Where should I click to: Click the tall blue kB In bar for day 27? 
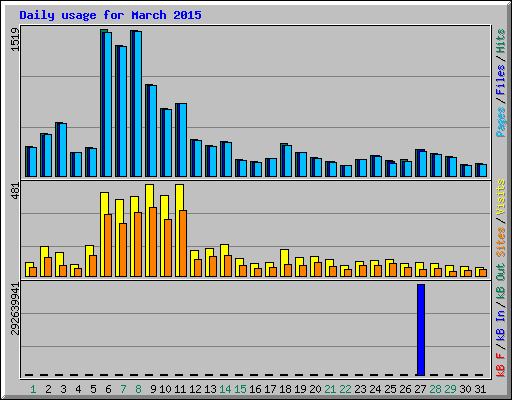pyautogui.click(x=421, y=330)
